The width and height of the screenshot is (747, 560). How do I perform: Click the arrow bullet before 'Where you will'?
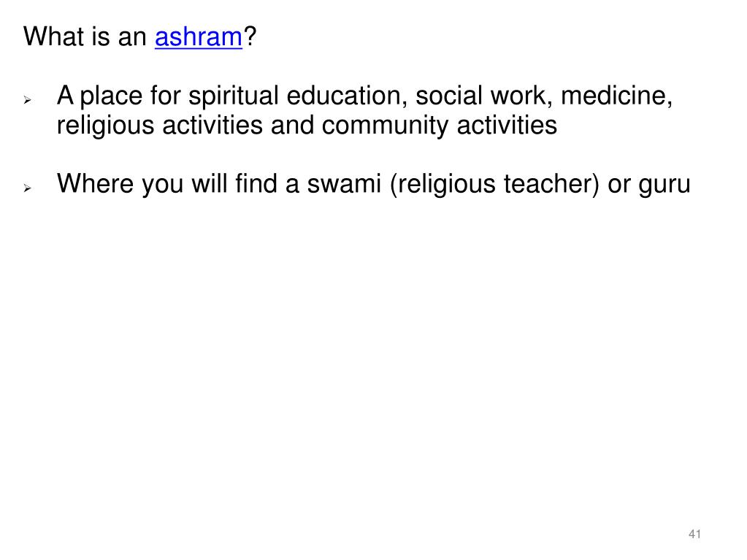tap(28, 188)
